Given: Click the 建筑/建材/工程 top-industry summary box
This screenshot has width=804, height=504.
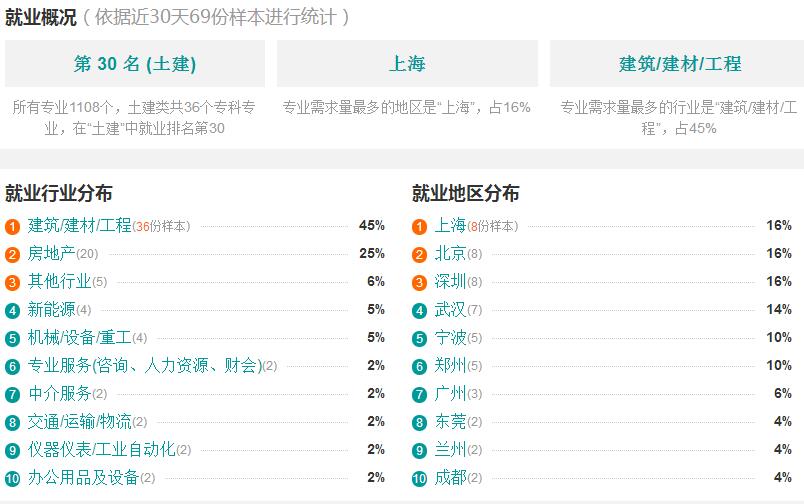Looking at the screenshot, I should (677, 64).
